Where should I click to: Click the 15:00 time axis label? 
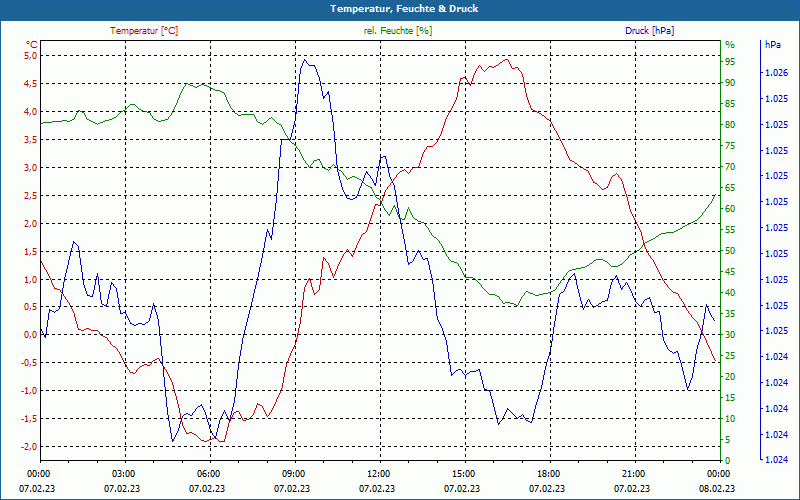463,473
